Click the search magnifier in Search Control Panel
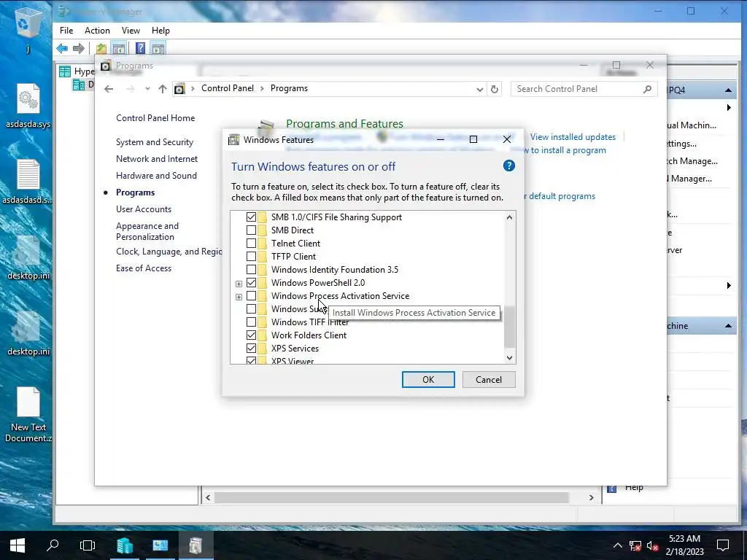The image size is (747, 560). pyautogui.click(x=647, y=89)
